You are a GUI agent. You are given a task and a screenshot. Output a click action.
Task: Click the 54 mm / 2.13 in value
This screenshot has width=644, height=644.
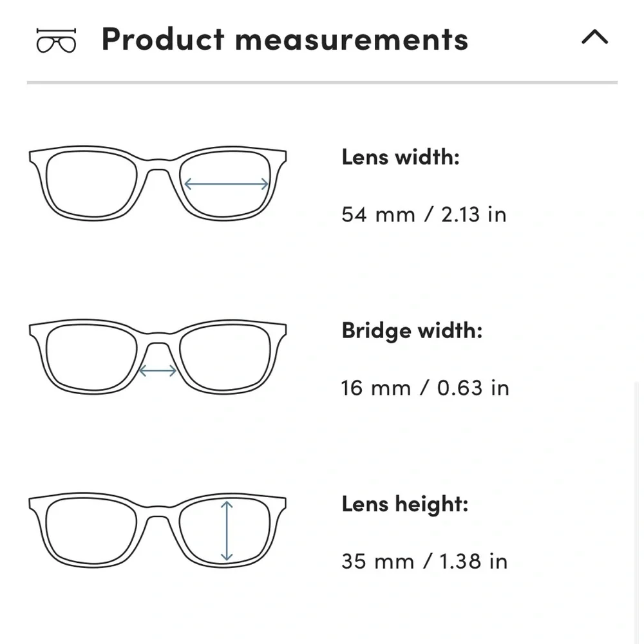tap(424, 214)
